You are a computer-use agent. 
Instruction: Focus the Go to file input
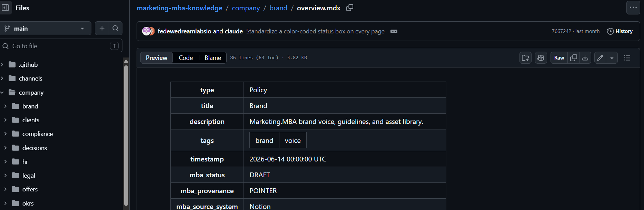pos(61,46)
